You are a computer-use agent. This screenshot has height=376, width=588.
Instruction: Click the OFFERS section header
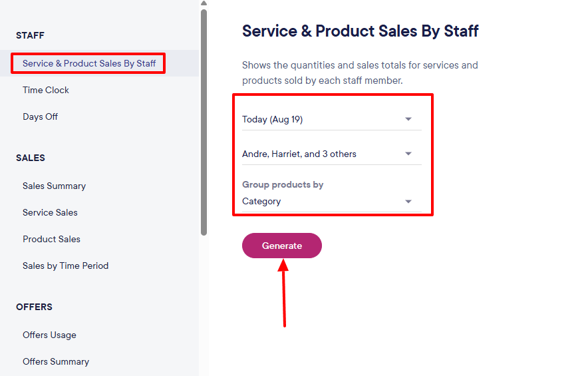(x=34, y=307)
